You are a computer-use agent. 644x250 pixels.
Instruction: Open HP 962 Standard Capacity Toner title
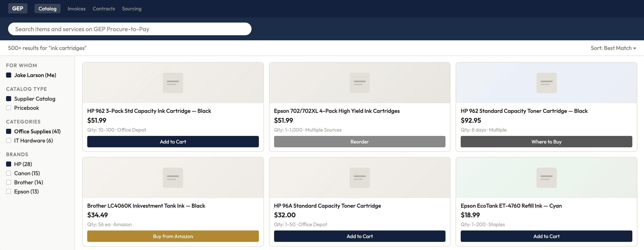click(524, 111)
